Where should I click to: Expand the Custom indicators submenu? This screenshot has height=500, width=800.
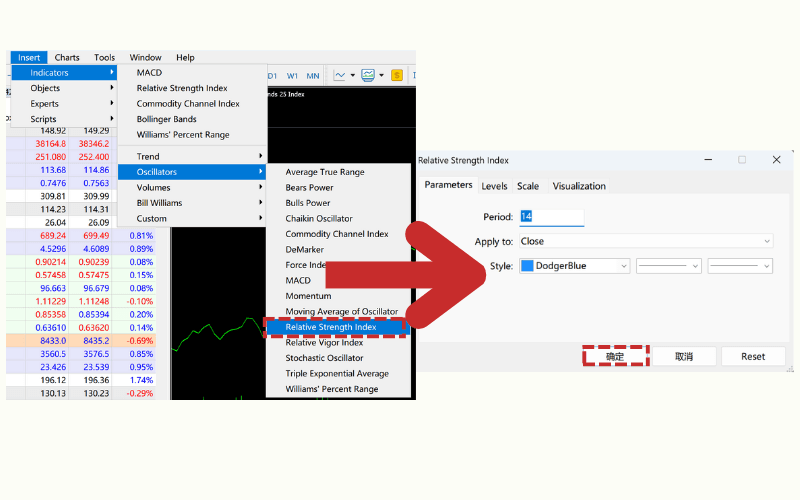(192, 218)
